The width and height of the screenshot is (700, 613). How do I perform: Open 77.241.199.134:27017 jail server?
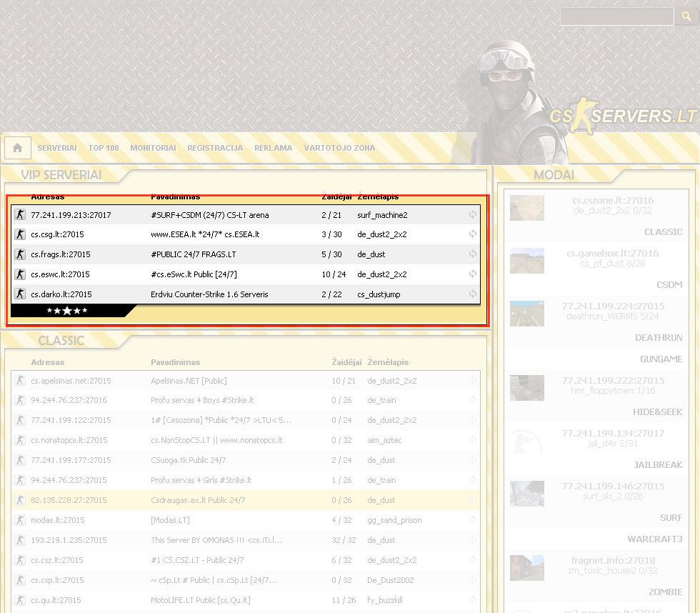[613, 433]
